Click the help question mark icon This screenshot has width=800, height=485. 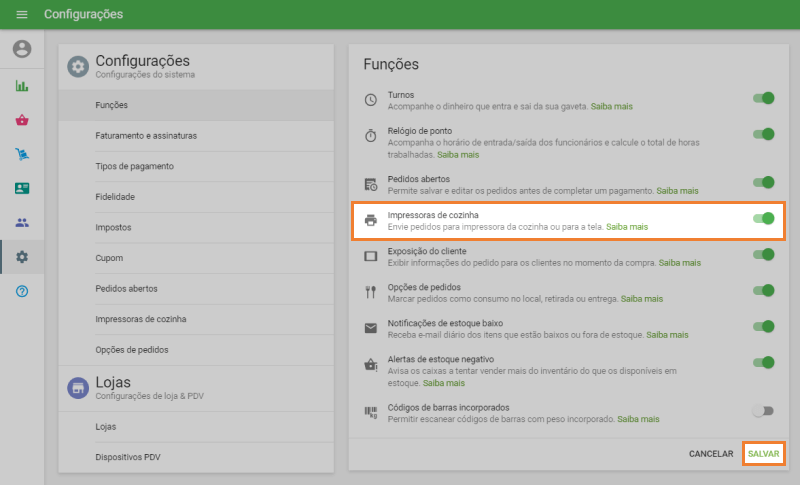point(22,291)
